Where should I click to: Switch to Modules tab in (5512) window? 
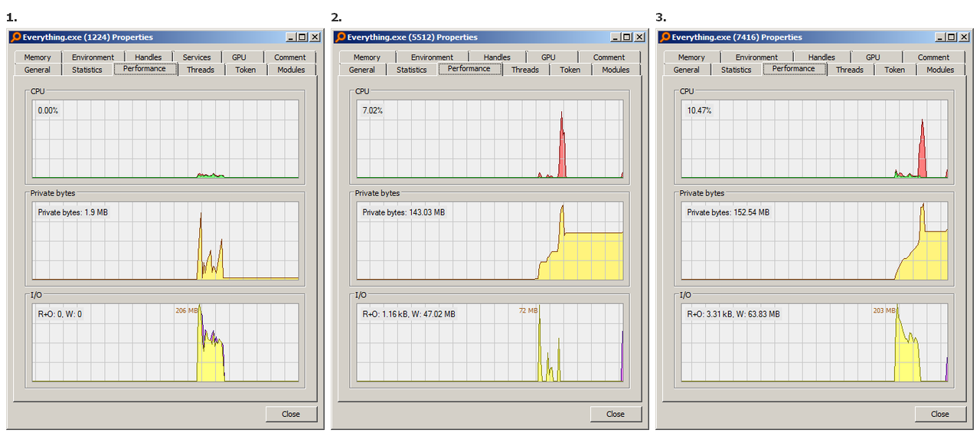(x=616, y=70)
